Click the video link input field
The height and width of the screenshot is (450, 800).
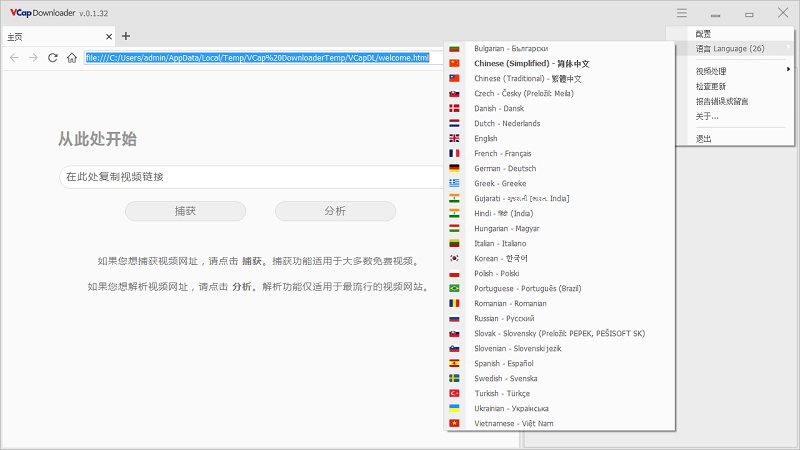point(250,177)
